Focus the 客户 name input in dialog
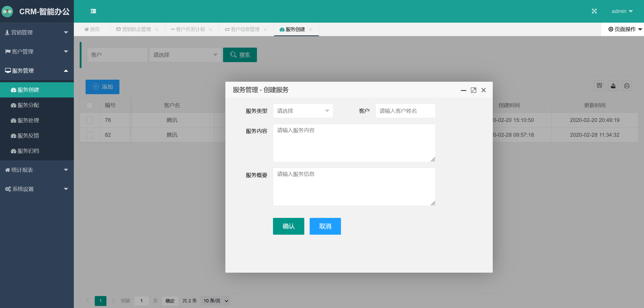Screen dimensions: 644x308 coord(405,111)
